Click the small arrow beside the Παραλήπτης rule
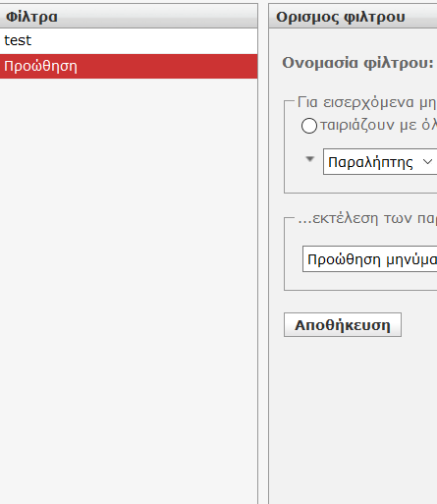This screenshot has height=504, width=437. tap(309, 159)
